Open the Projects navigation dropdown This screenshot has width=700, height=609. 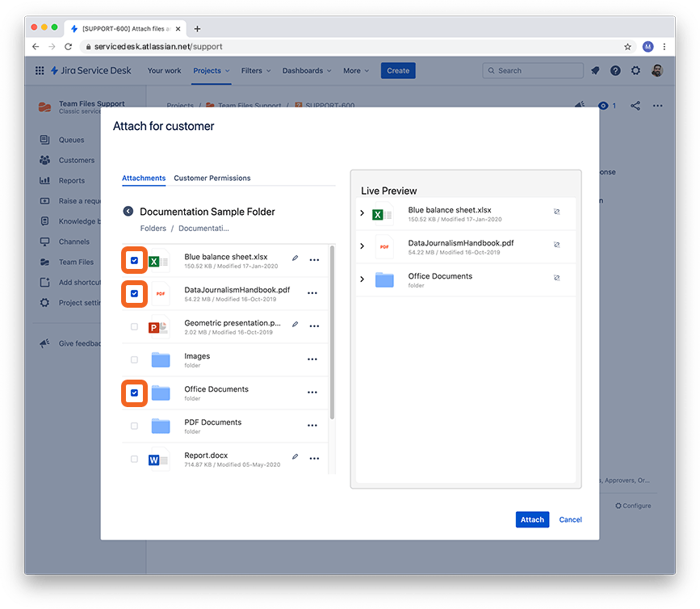coord(211,70)
